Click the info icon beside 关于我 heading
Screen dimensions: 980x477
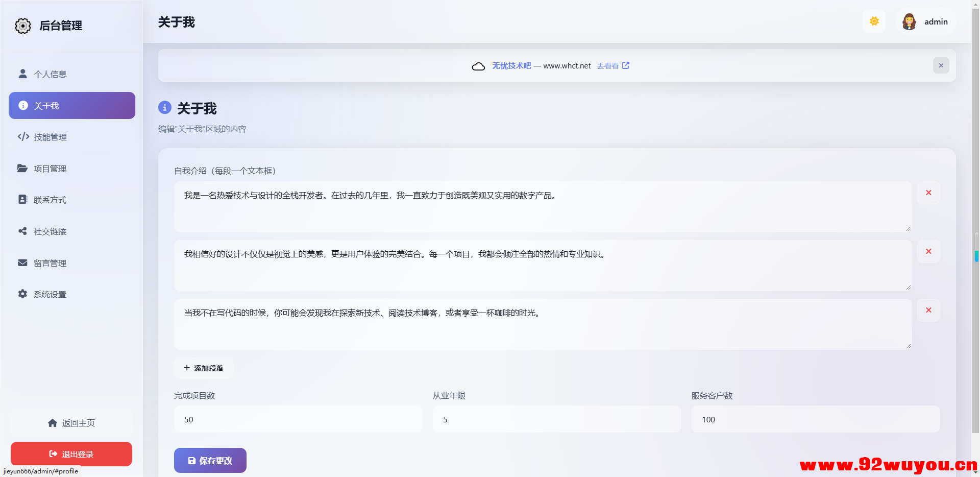(164, 108)
